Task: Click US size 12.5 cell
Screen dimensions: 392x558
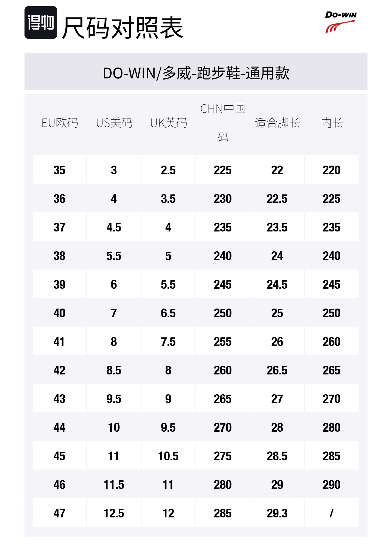Action: (x=114, y=513)
